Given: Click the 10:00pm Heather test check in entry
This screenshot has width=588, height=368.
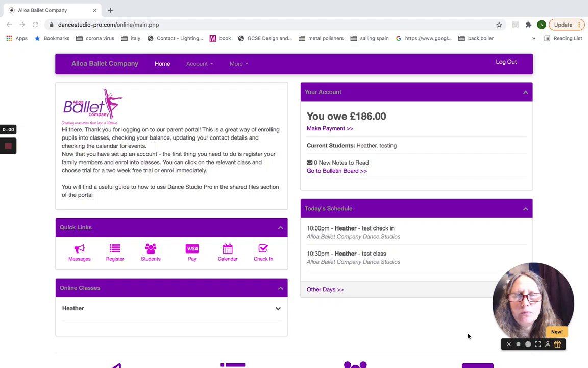Looking at the screenshot, I should [416, 233].
